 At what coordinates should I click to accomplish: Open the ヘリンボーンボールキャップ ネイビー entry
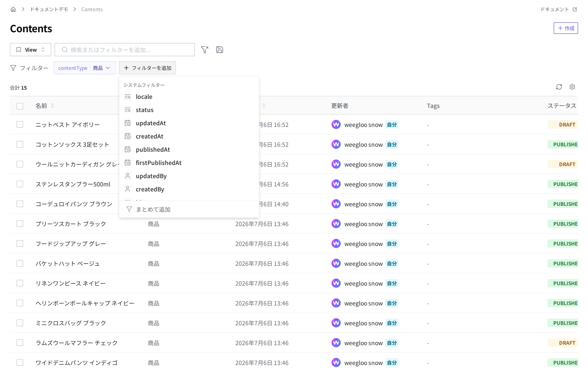coord(85,303)
